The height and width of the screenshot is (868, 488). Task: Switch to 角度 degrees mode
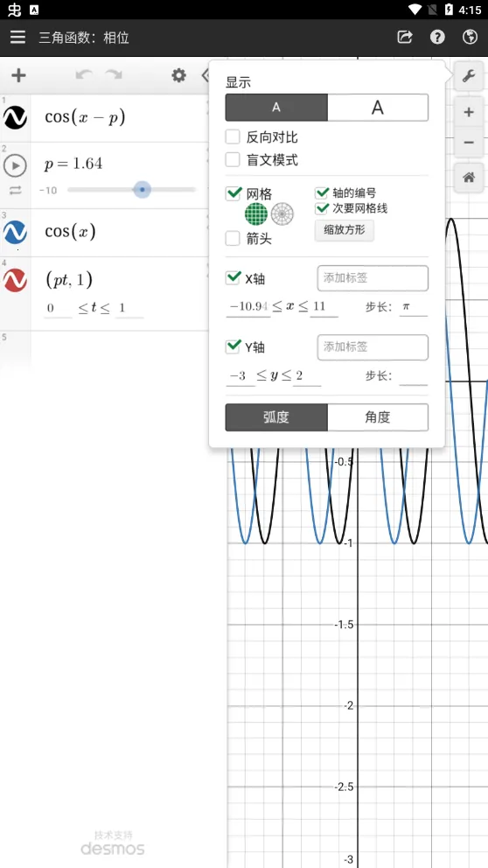pyautogui.click(x=378, y=417)
